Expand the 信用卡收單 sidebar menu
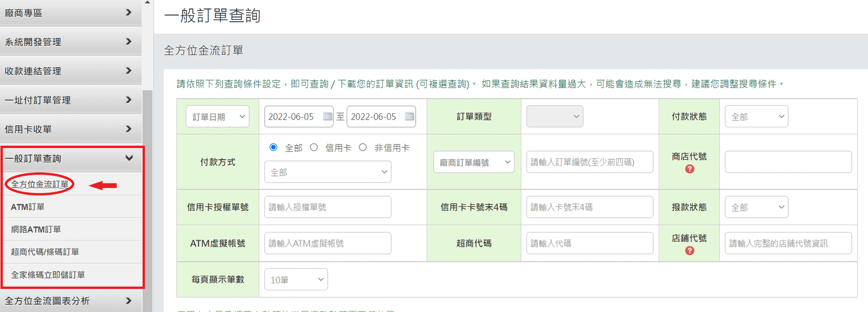 tap(71, 129)
